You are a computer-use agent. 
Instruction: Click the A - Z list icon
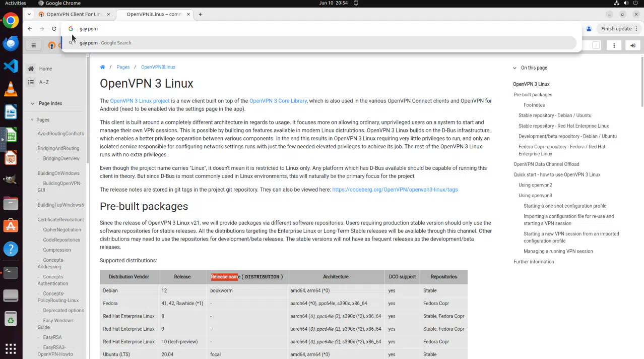pyautogui.click(x=31, y=82)
